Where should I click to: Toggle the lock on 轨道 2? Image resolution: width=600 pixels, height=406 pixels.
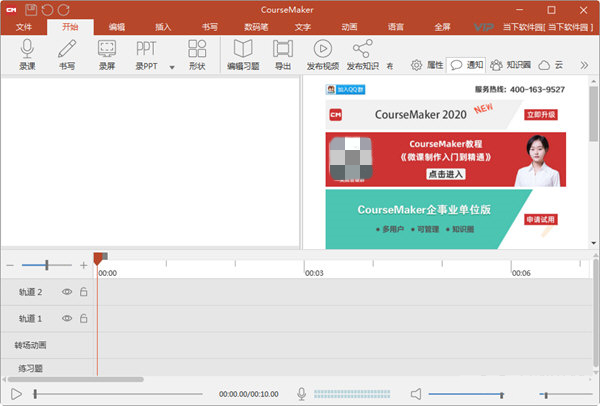click(x=84, y=292)
